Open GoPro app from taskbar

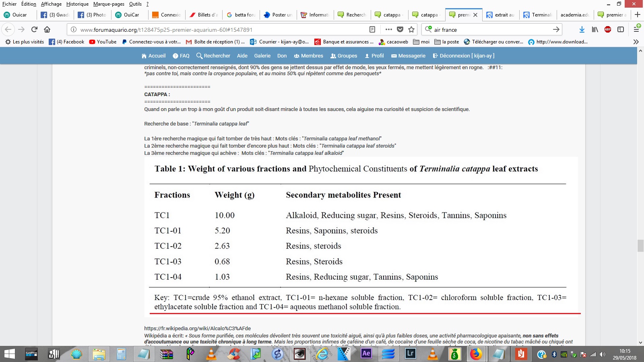point(31,354)
